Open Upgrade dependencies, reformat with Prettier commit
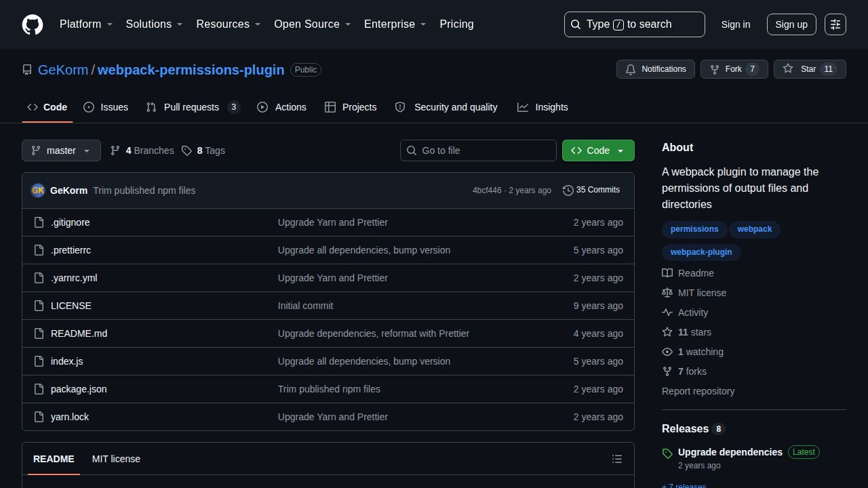This screenshot has height=488, width=868. pyautogui.click(x=374, y=333)
